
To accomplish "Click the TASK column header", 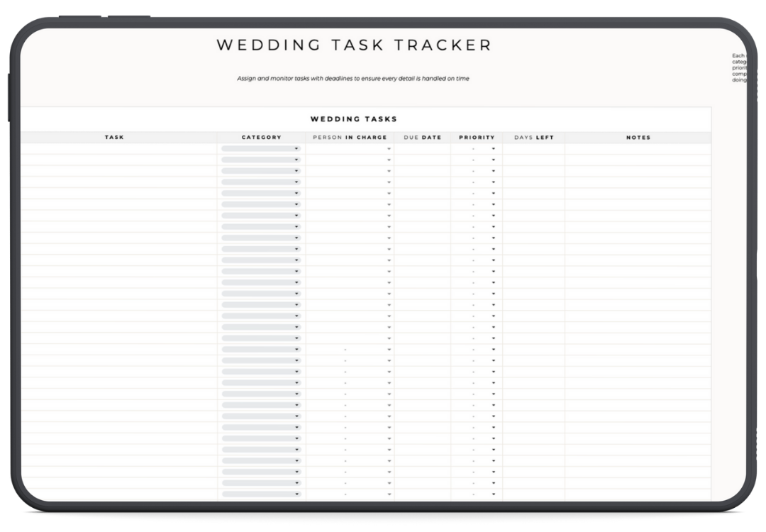I will click(114, 138).
